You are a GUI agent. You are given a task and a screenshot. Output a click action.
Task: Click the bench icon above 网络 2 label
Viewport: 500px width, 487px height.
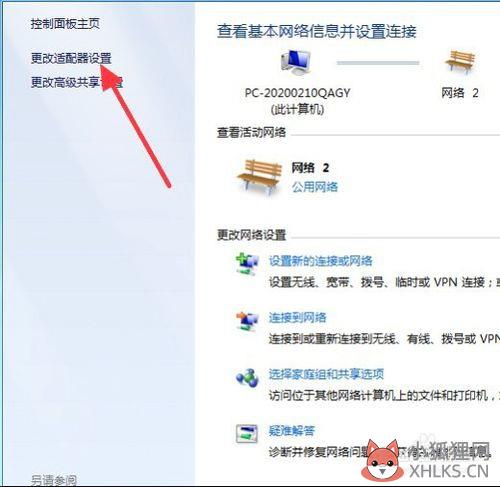[x=460, y=62]
